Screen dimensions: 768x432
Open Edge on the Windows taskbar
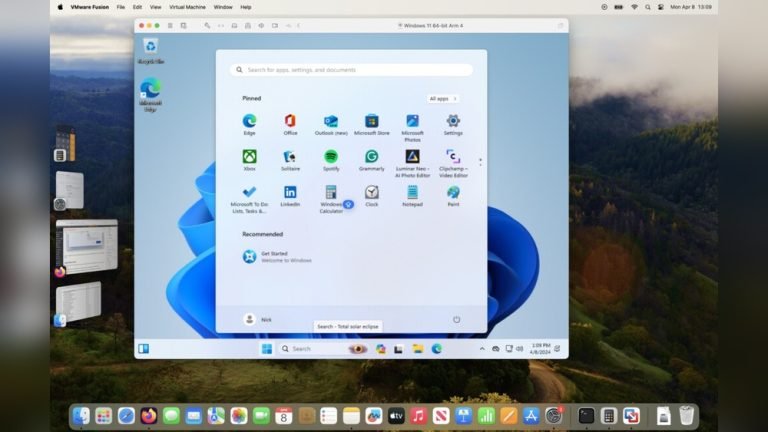(436, 349)
